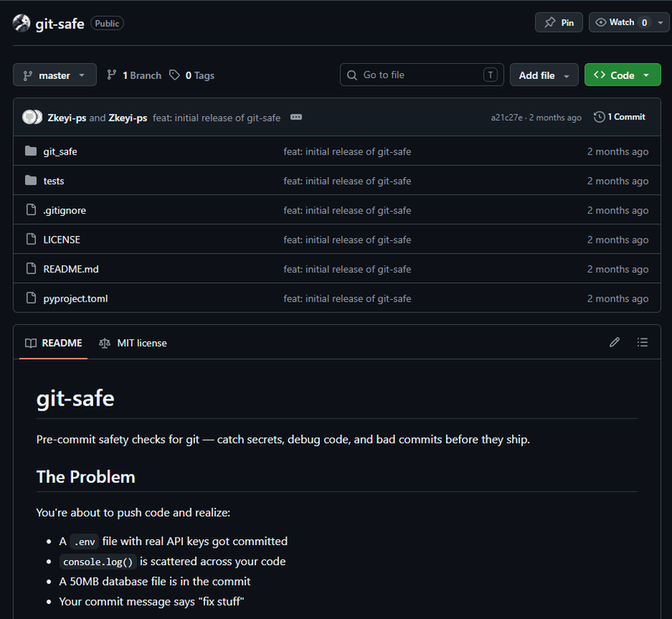Open the 1 Commit history link

(x=619, y=117)
